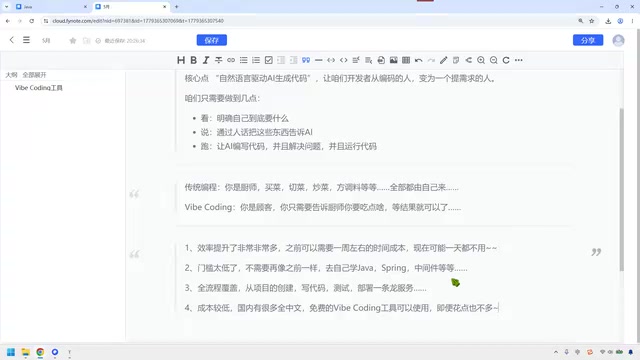Undo the last edit
640x360 pixels.
click(x=419, y=60)
